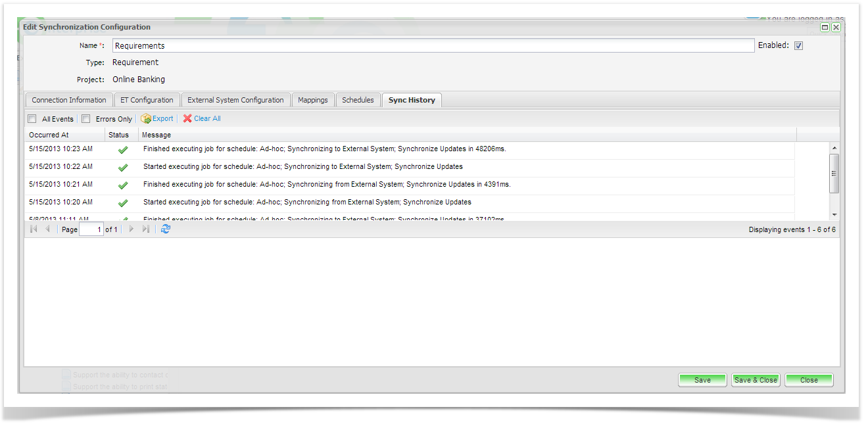Go to first page of events
Viewport: 868px width, 426px height.
(34, 229)
